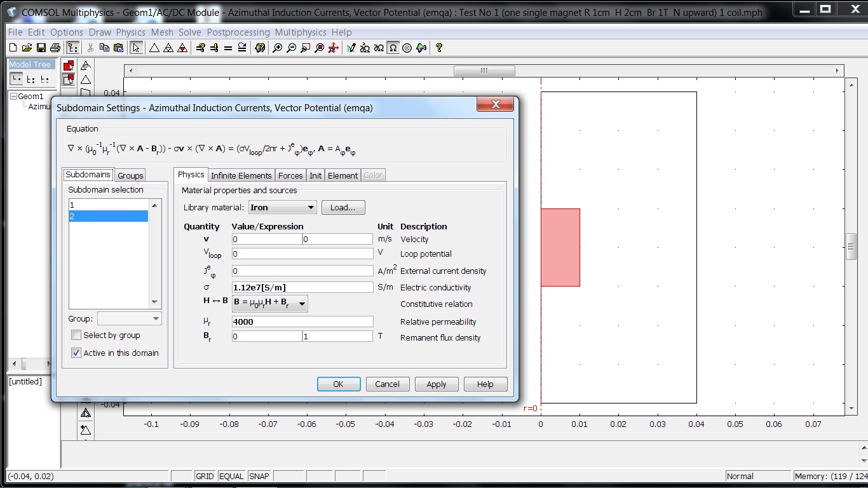The width and height of the screenshot is (868, 488).
Task: Open the Postprocessing menu
Action: tap(239, 32)
